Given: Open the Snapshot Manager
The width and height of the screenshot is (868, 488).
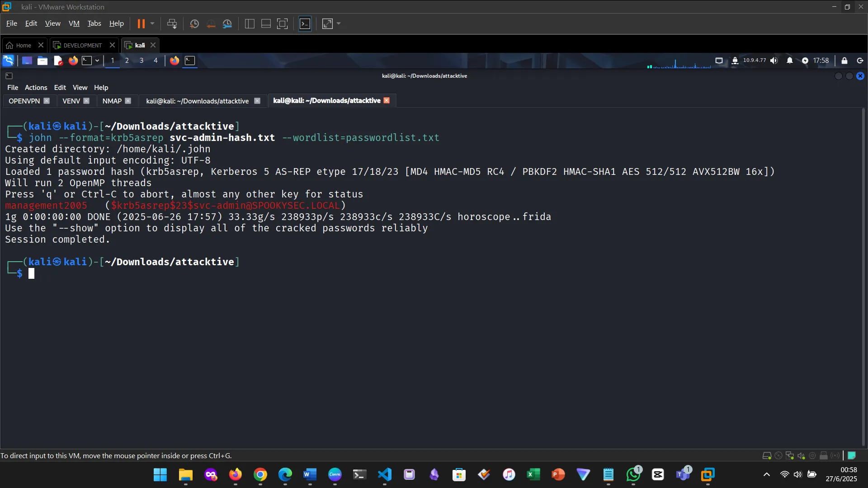Looking at the screenshot, I should click(x=227, y=23).
